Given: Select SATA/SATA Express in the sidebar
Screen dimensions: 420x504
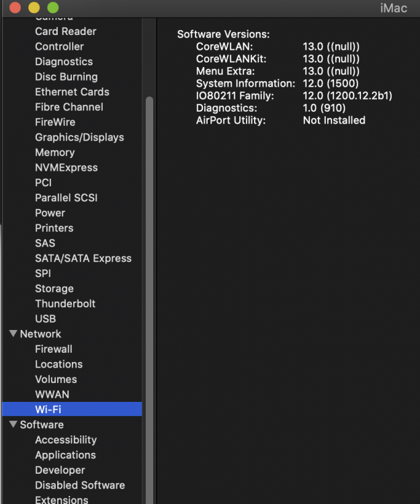Looking at the screenshot, I should (83, 258).
